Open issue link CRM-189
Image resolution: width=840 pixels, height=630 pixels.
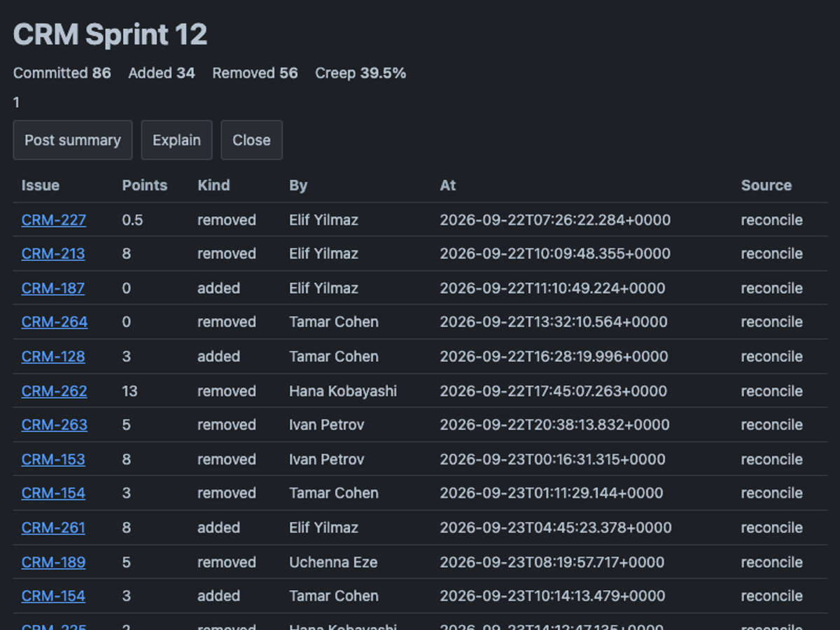pos(54,561)
